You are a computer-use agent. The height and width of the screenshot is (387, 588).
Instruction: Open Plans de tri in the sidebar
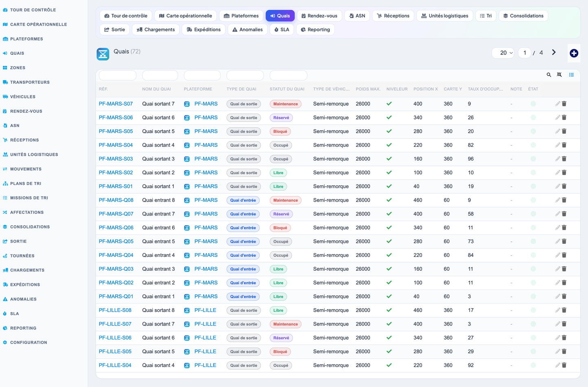[x=26, y=184]
